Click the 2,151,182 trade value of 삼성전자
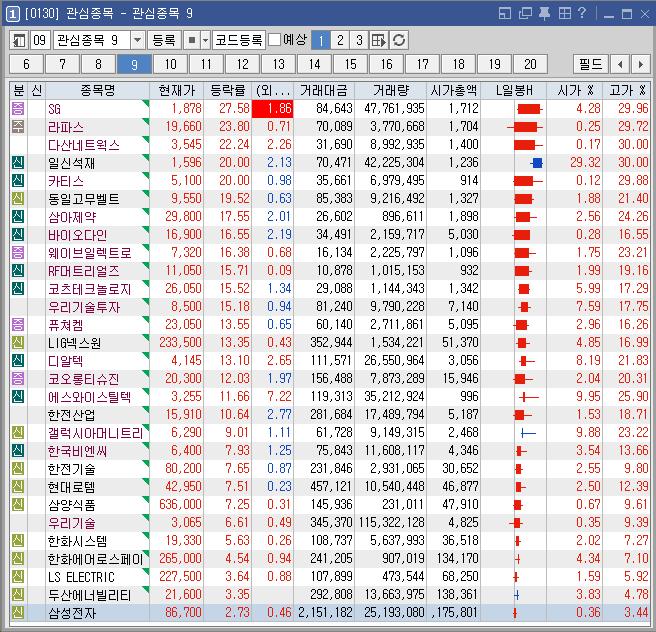 click(325, 612)
